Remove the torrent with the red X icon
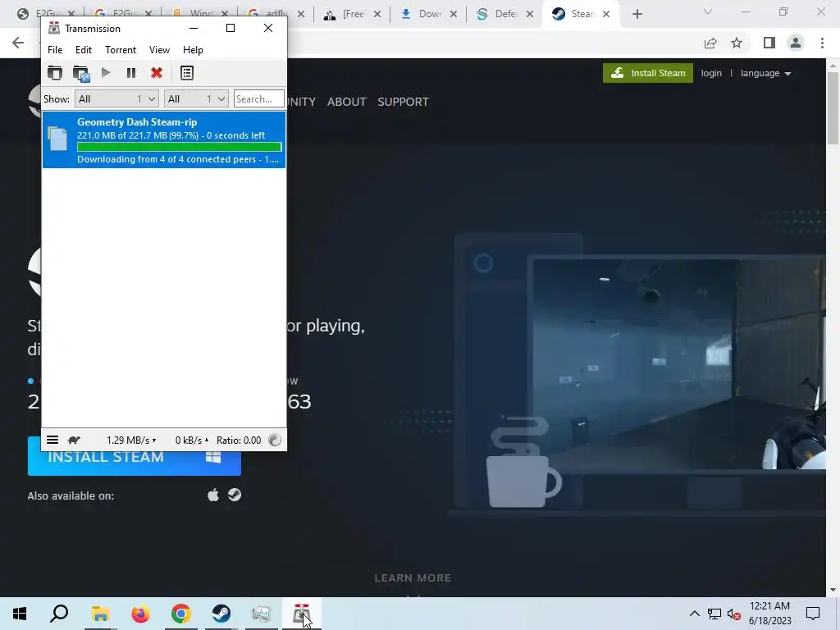This screenshot has height=630, width=840. tap(157, 73)
